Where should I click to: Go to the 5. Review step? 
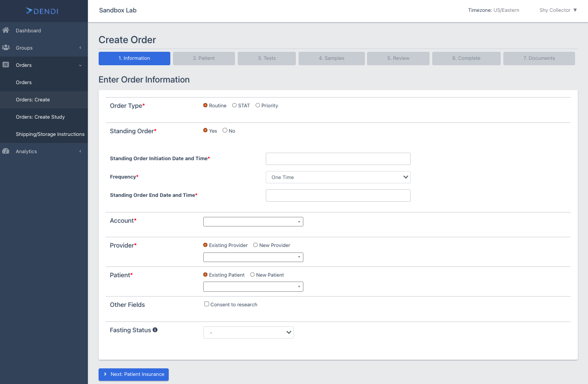(x=398, y=58)
